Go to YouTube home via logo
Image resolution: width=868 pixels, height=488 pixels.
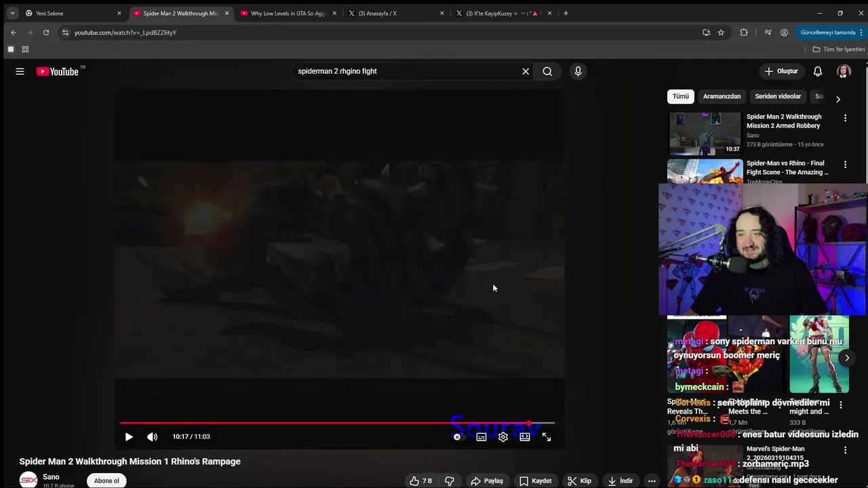58,71
